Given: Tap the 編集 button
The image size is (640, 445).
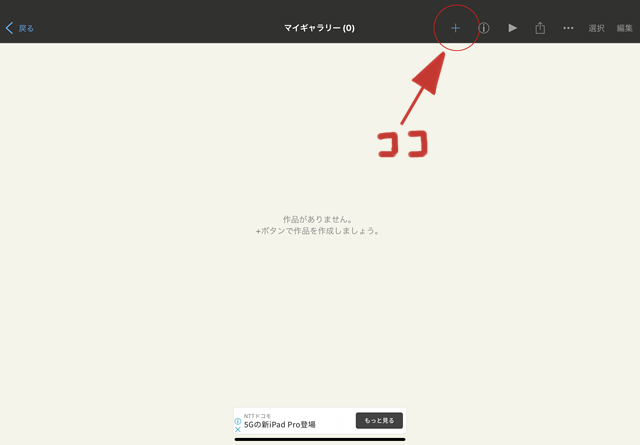Looking at the screenshot, I should click(x=624, y=28).
